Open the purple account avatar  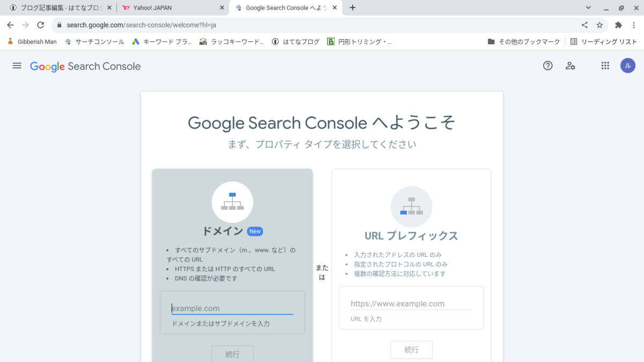[x=628, y=65]
